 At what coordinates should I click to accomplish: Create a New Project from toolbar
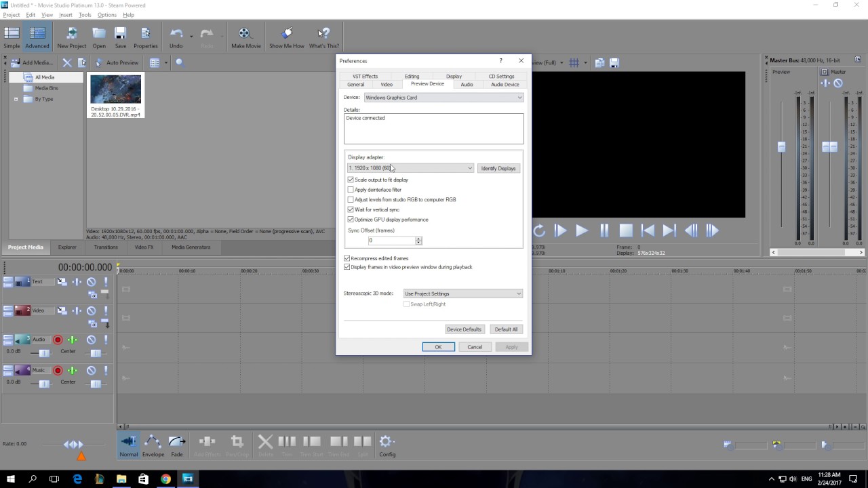click(71, 38)
